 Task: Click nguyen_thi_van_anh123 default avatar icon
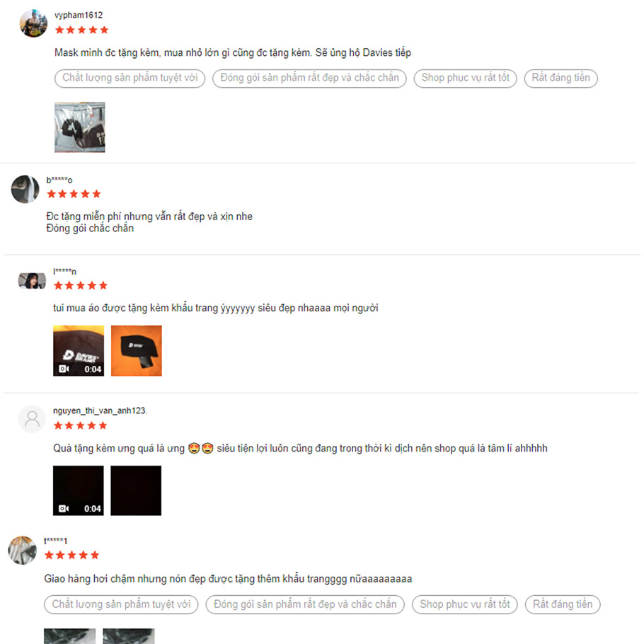(32, 419)
